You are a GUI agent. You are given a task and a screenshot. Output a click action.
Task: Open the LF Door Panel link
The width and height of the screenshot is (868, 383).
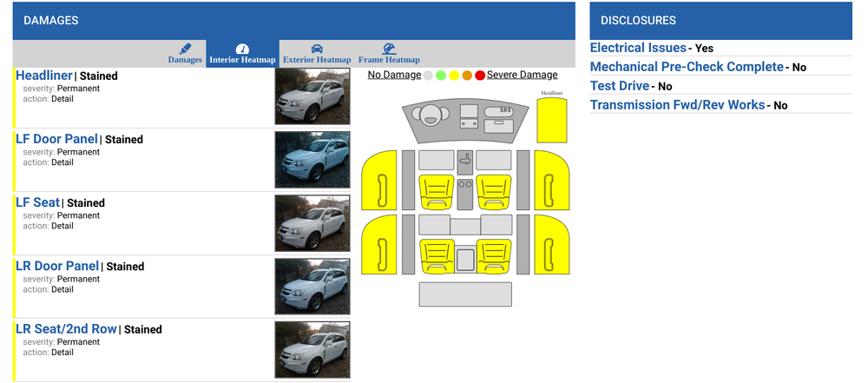pyautogui.click(x=56, y=139)
